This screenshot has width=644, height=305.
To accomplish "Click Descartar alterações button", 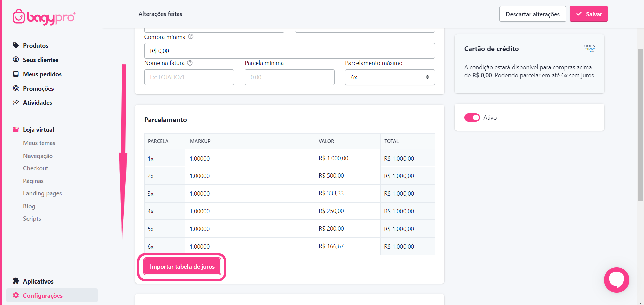I will (533, 14).
